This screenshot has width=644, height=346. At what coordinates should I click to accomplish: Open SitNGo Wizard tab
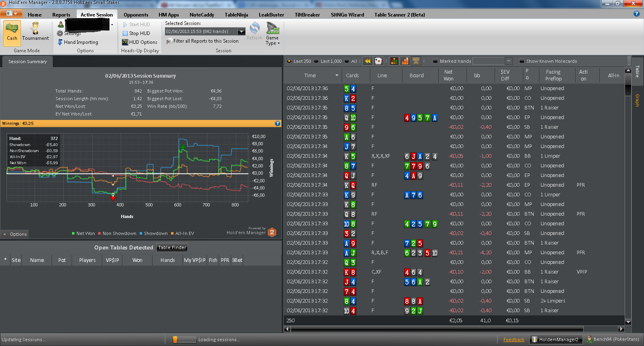(x=347, y=14)
